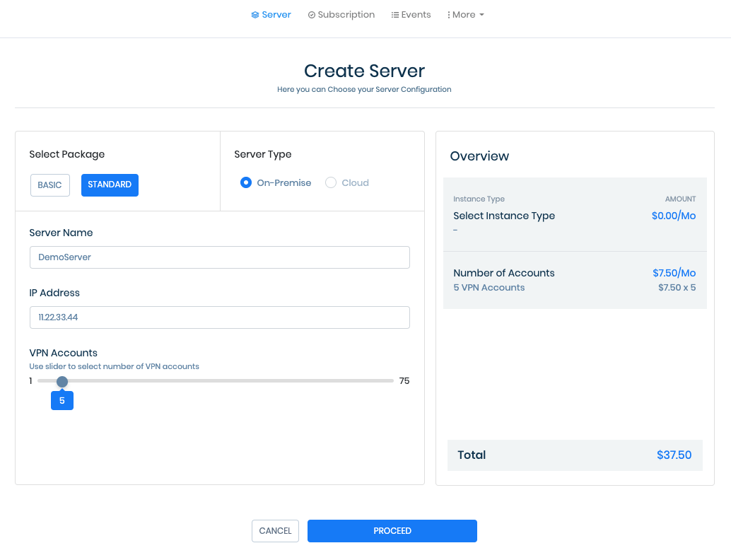Click the CANCEL button
This screenshot has height=560, width=731.
(x=275, y=530)
